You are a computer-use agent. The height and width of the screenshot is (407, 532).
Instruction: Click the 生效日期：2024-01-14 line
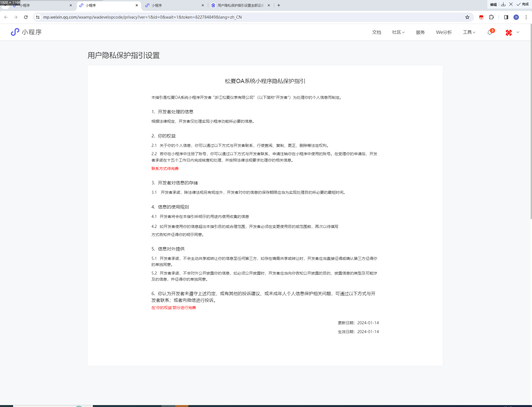(x=358, y=332)
